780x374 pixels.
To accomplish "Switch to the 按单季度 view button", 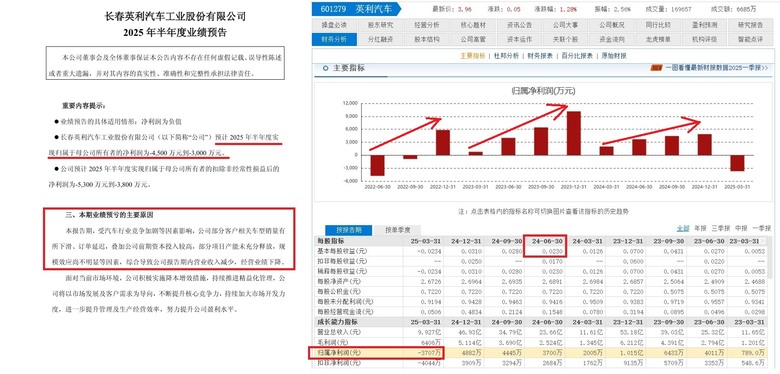I will [x=397, y=230].
